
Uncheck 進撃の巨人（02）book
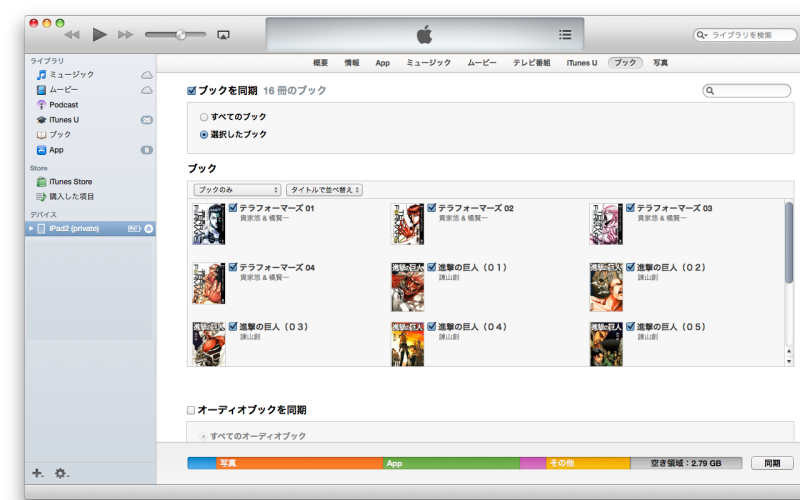tap(630, 267)
